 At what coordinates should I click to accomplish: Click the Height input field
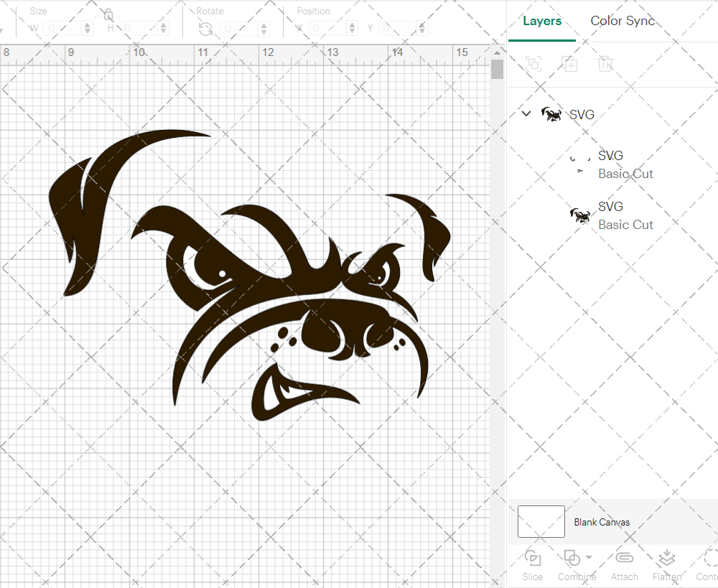point(139,29)
